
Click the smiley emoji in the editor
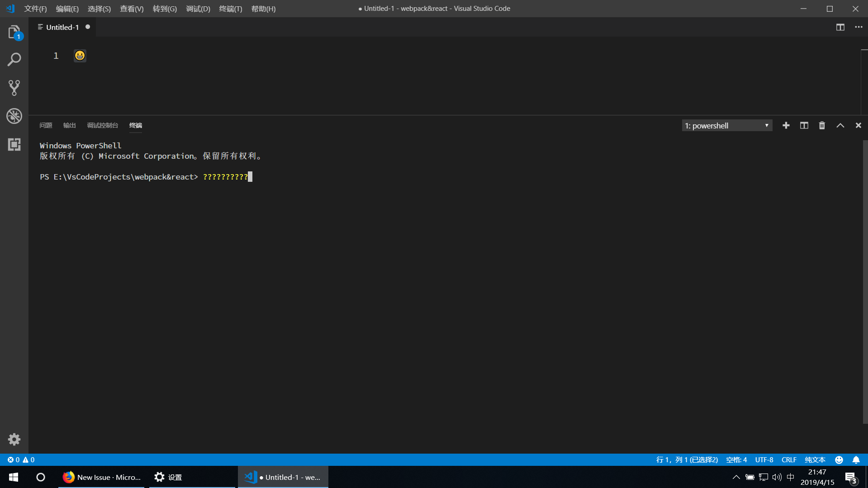80,56
